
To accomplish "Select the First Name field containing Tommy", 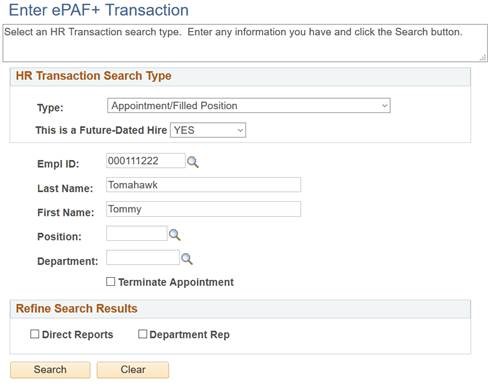I will coord(203,209).
